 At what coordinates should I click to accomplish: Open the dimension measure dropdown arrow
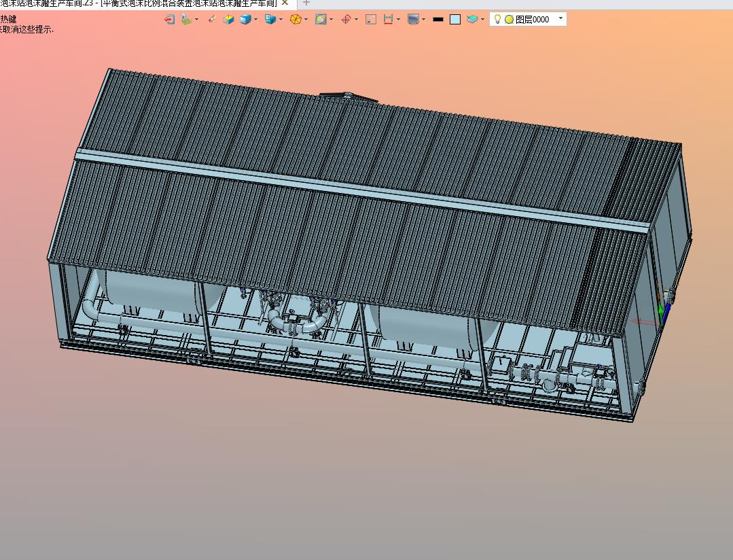point(398,19)
